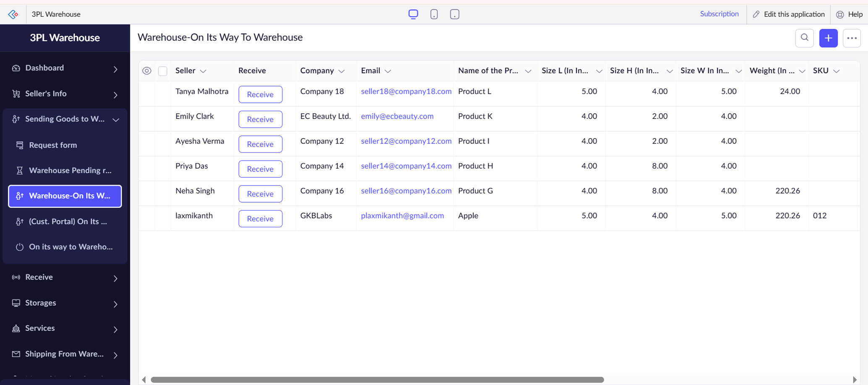This screenshot has height=385, width=868.
Task: Expand the Storages sidebar section
Action: coord(115,304)
